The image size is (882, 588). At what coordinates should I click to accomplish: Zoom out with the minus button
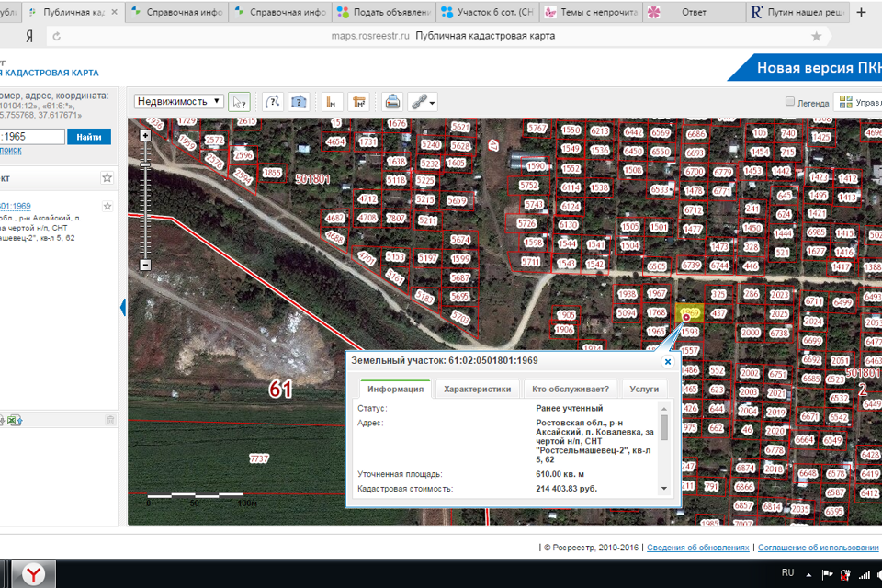click(x=145, y=266)
